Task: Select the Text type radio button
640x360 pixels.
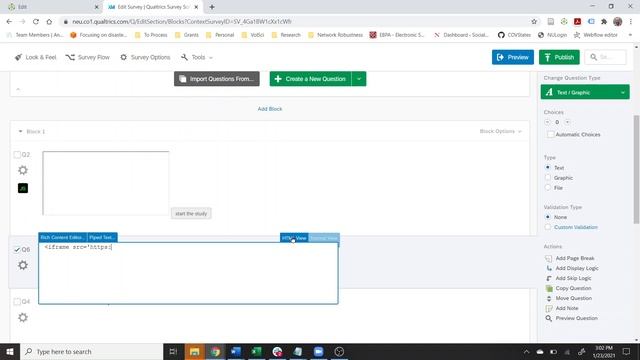Action: pos(548,167)
